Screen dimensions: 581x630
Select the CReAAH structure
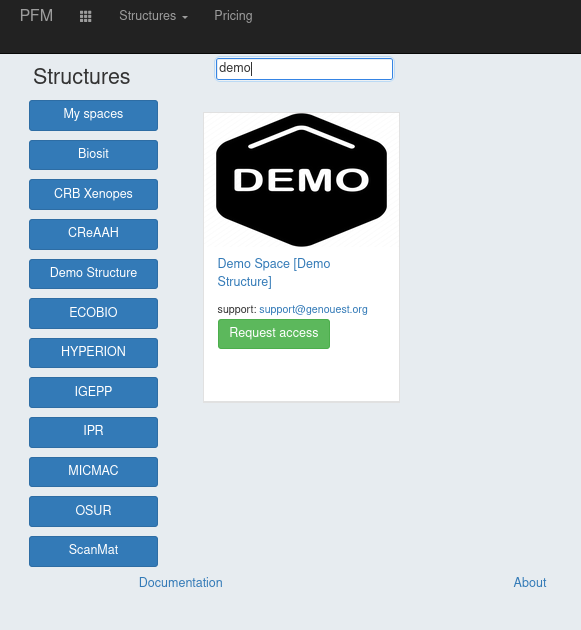[93, 234]
